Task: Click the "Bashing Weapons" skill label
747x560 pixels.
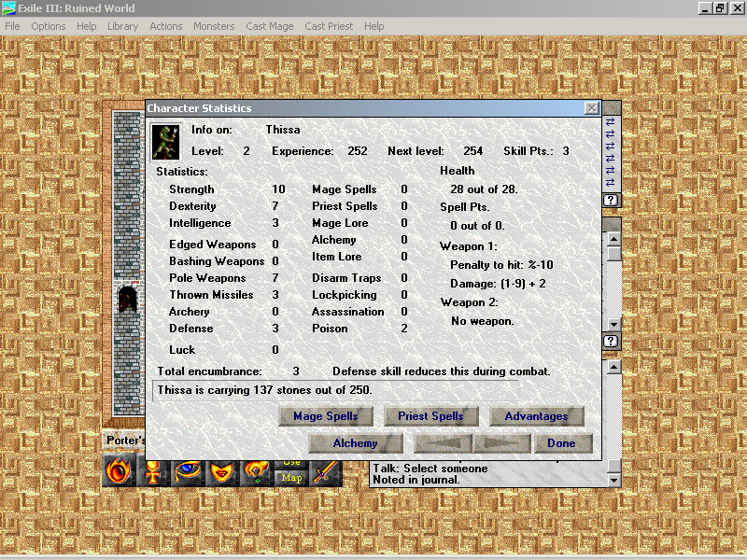Action: point(217,261)
